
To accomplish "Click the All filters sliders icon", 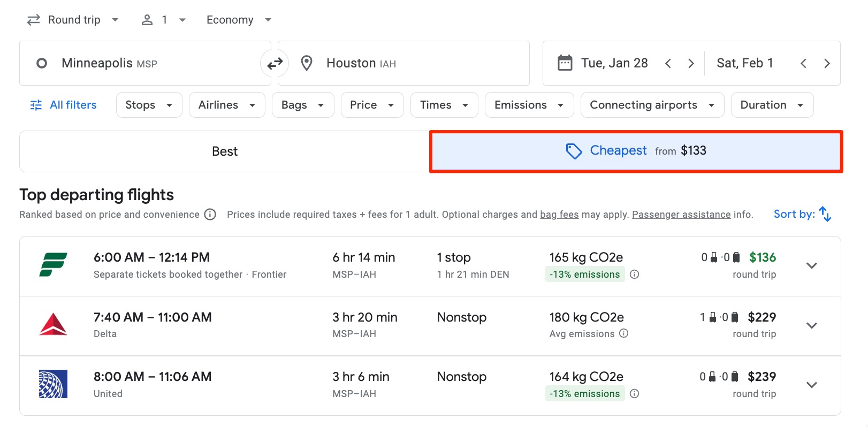I will [x=36, y=105].
